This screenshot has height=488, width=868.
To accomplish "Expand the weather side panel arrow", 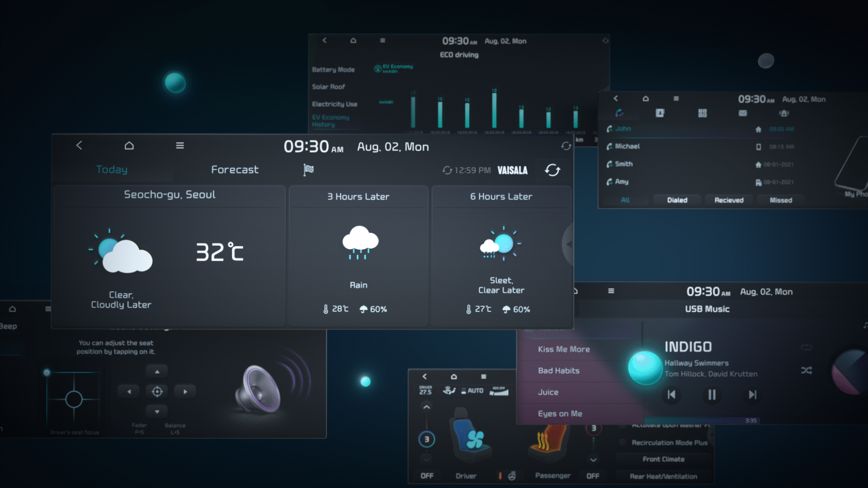I will 568,244.
